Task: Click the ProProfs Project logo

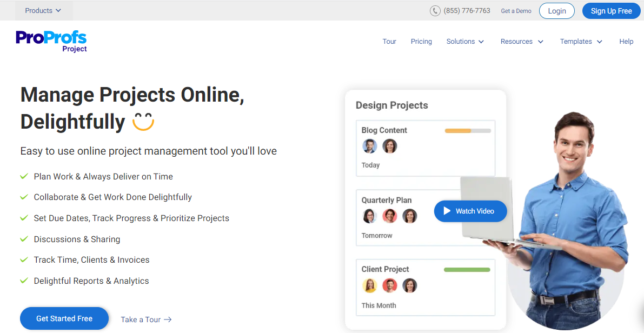Action: coord(51,41)
